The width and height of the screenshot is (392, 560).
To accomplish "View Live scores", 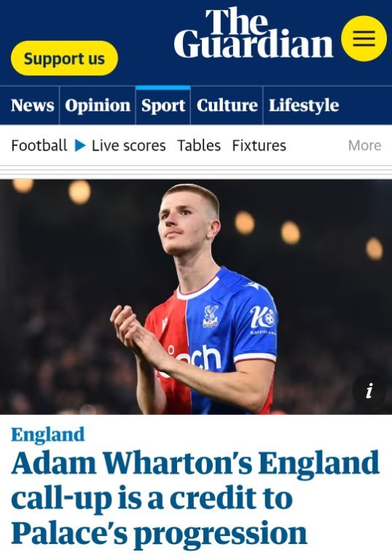I will pyautogui.click(x=129, y=145).
